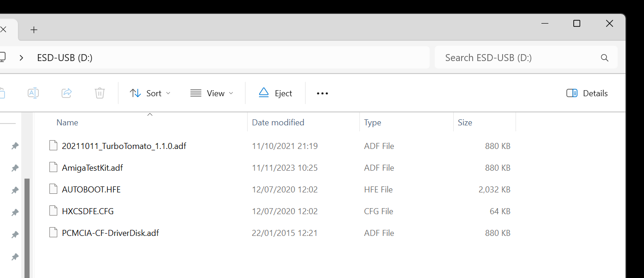Sort by the Size column header

coord(465,123)
